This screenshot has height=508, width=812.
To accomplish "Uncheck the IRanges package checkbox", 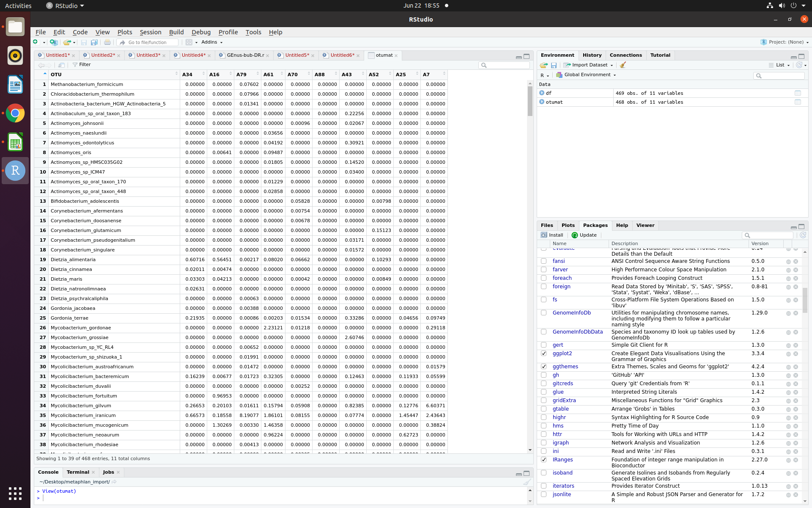I will click(x=543, y=460).
